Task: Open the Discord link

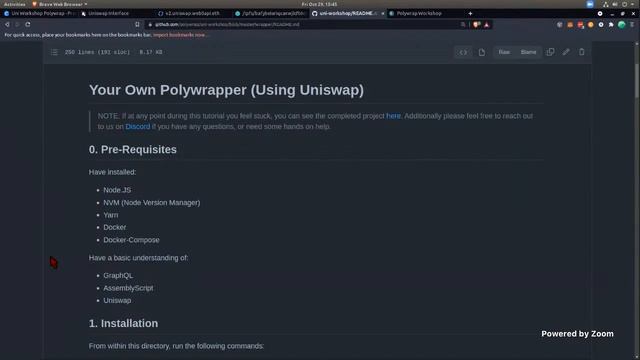Action: coord(138,127)
